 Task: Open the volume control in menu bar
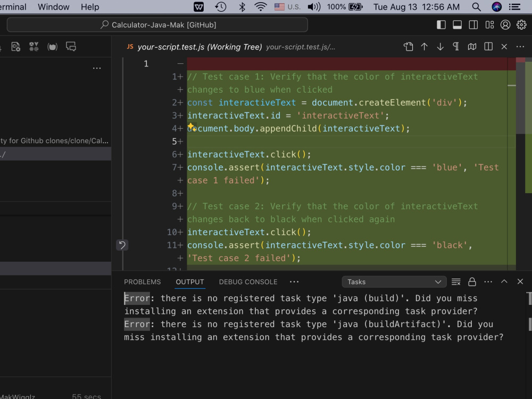314,7
